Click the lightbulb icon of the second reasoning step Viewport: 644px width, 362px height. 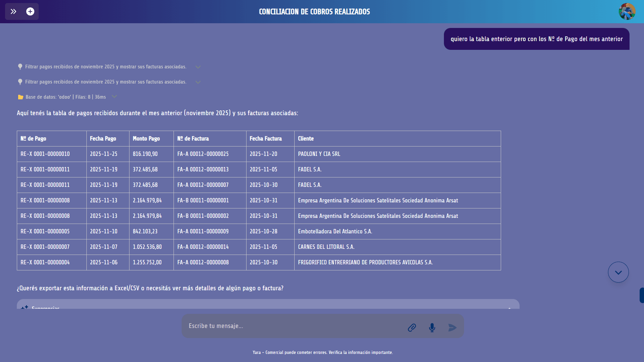tap(20, 82)
